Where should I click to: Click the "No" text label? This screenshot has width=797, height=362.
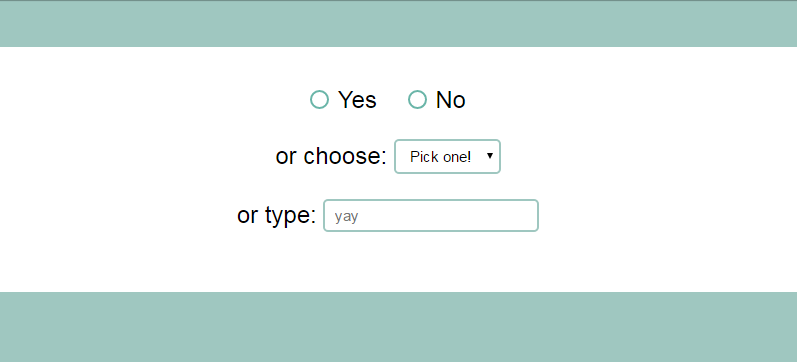point(450,100)
